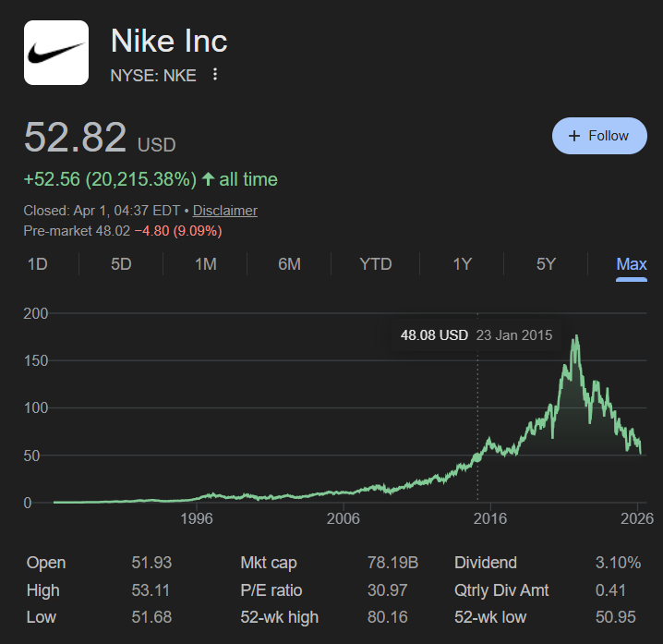Select the 1Y time range
This screenshot has height=644, width=663.
[x=462, y=264]
